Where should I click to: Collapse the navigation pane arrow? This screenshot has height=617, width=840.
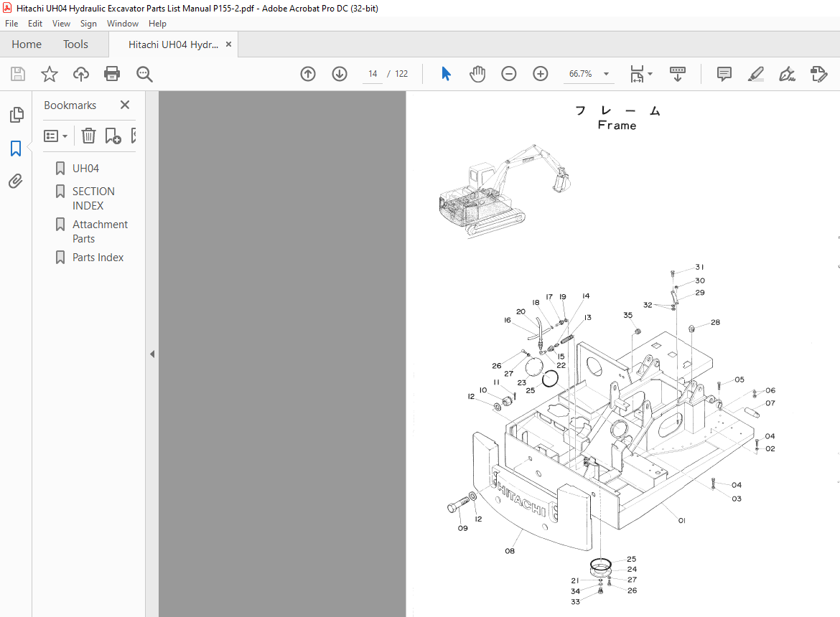click(152, 354)
